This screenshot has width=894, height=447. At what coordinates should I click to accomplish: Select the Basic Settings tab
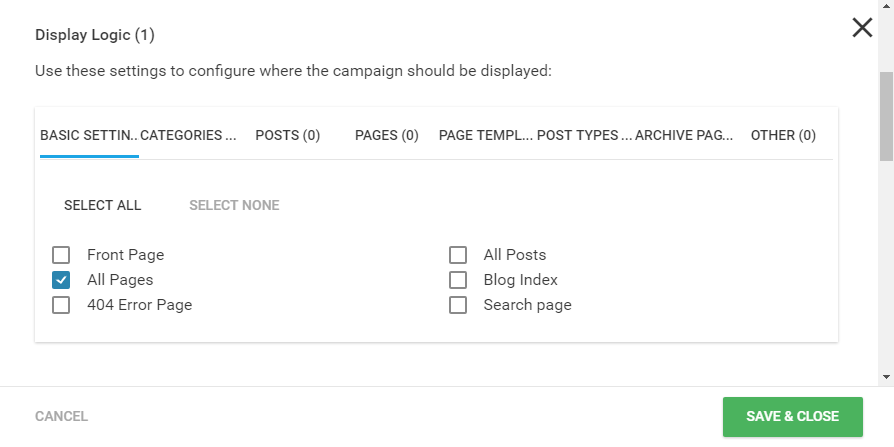pos(90,135)
